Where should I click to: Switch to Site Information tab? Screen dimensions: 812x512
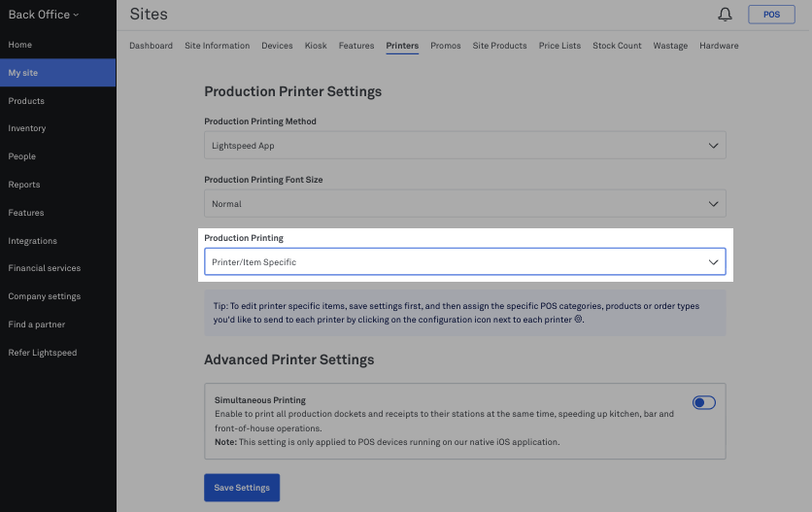[x=217, y=46]
